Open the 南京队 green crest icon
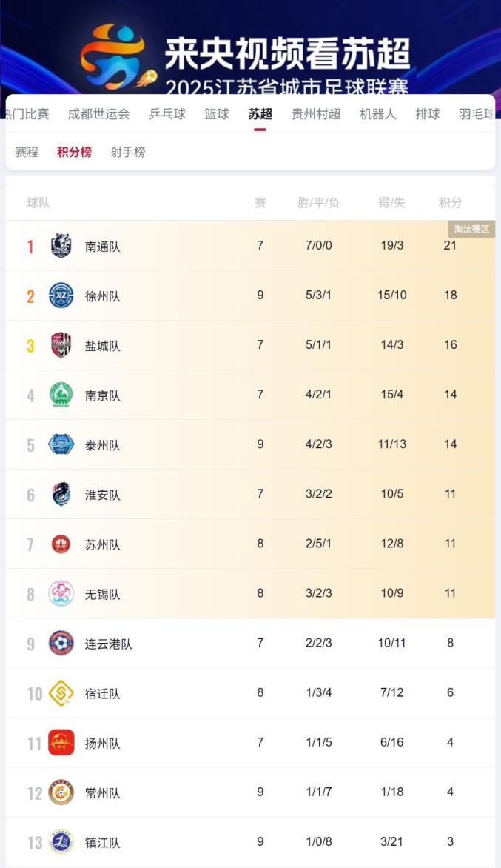The width and height of the screenshot is (501, 868). pyautogui.click(x=61, y=395)
